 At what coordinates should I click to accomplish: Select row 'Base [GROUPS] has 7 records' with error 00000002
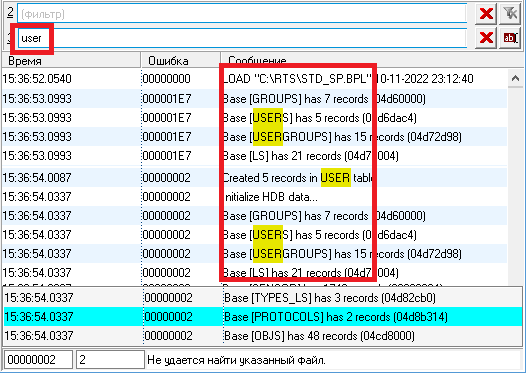(254, 216)
